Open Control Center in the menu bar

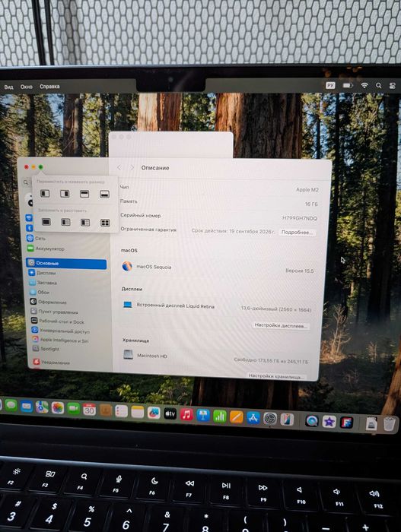coord(392,86)
